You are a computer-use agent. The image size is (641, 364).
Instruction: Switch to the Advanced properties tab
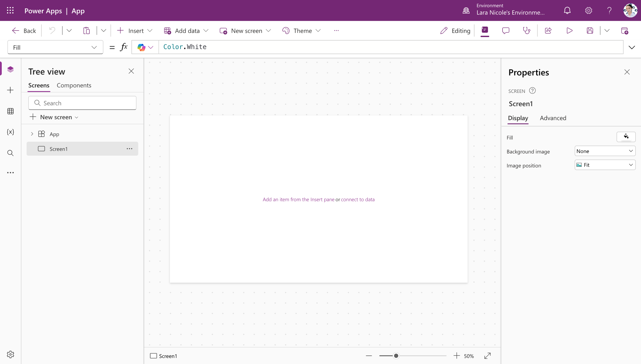click(553, 118)
